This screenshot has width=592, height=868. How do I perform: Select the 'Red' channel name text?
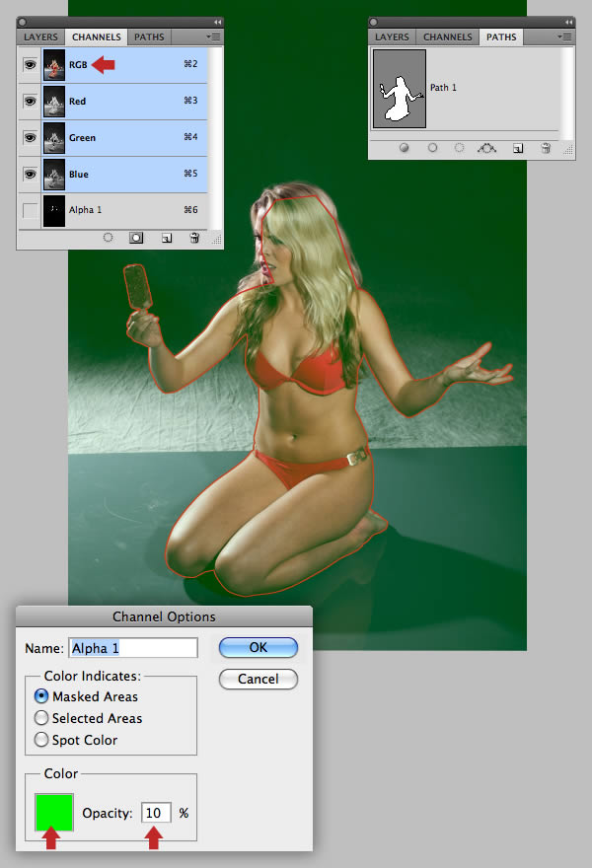pos(77,102)
